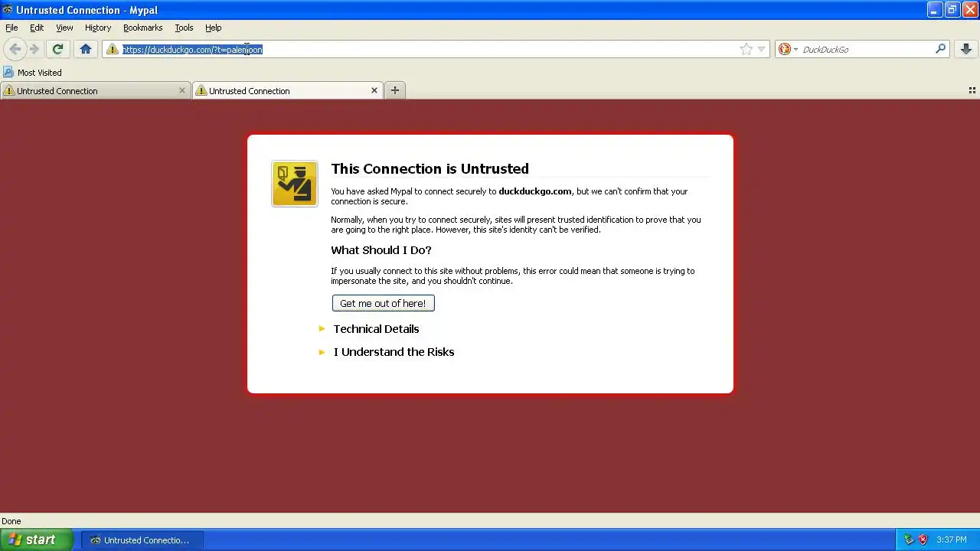Expand the Technical Details section
This screenshot has width=980, height=551.
tap(376, 329)
